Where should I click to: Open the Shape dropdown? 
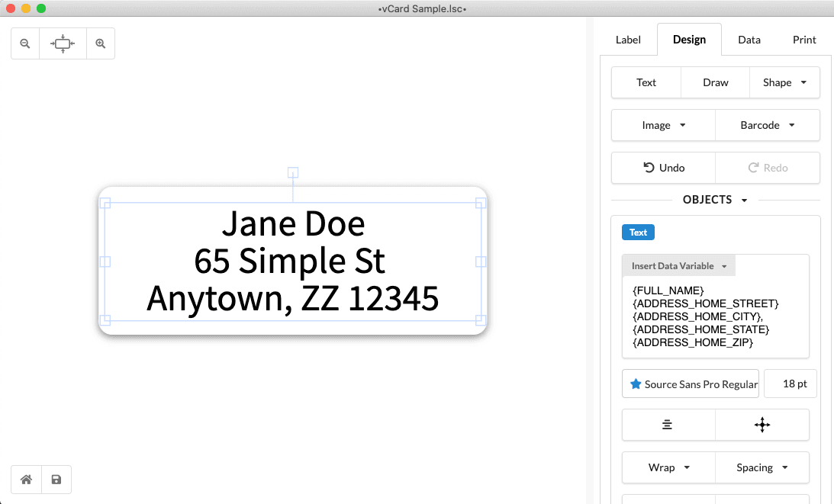click(x=784, y=82)
